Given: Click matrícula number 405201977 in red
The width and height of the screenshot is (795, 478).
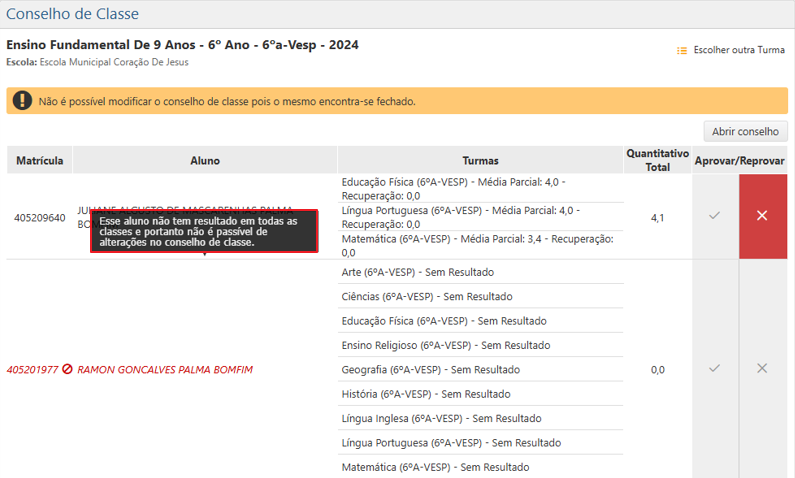Looking at the screenshot, I should pyautogui.click(x=32, y=370).
